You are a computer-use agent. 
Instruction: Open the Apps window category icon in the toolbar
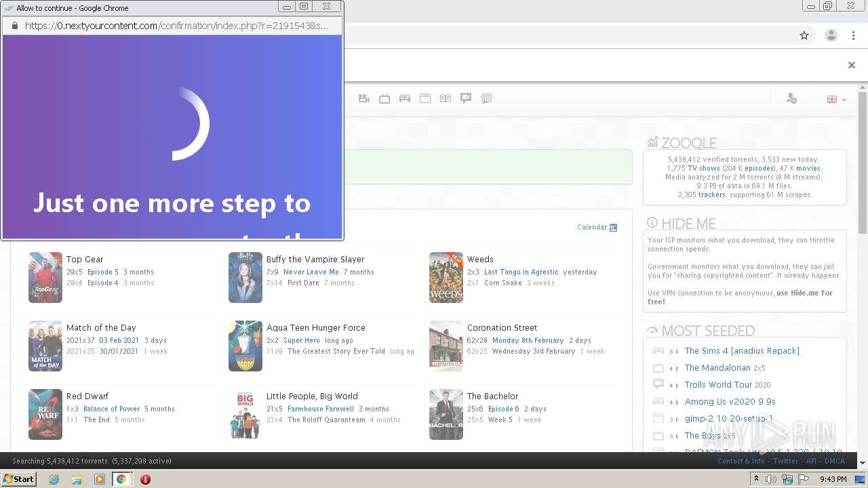(x=425, y=98)
